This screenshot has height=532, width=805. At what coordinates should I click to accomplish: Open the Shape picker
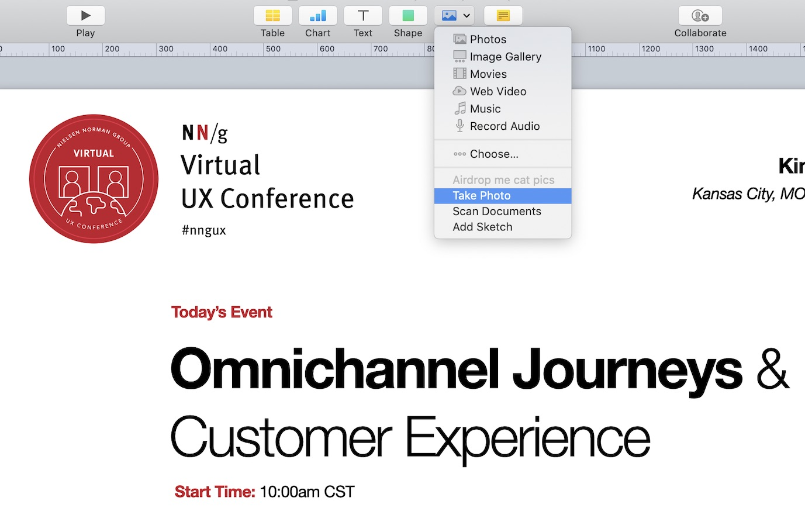pyautogui.click(x=407, y=16)
